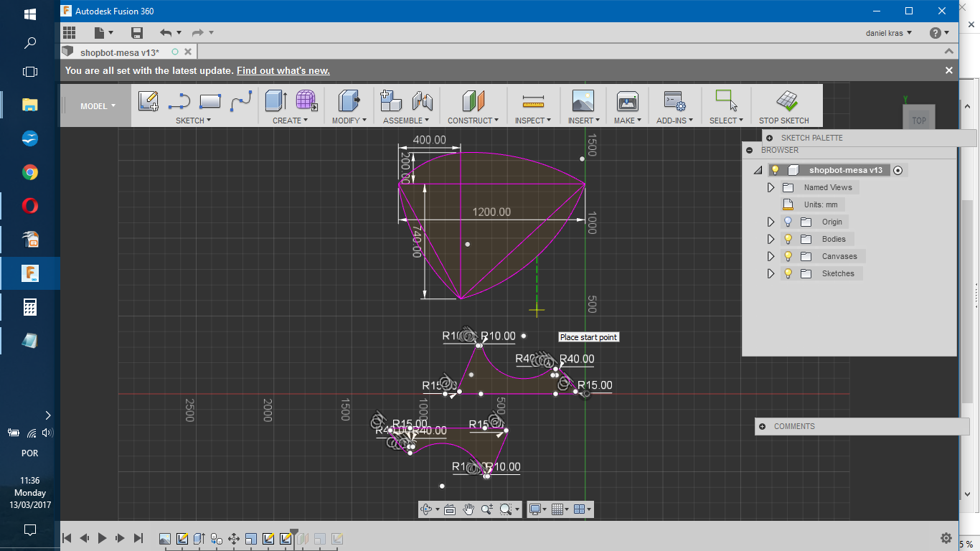Click the Extrude tool in Create
Viewport: 980px width, 551px height.
point(275,101)
